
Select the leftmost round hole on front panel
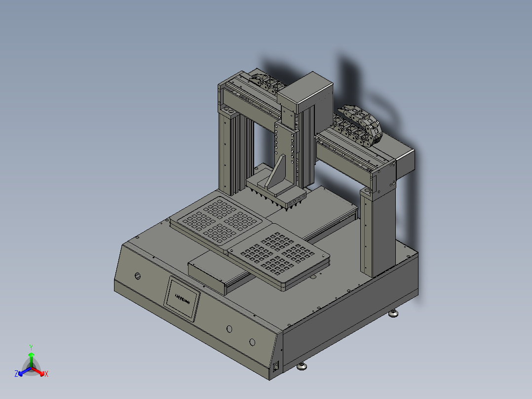pos(137,276)
